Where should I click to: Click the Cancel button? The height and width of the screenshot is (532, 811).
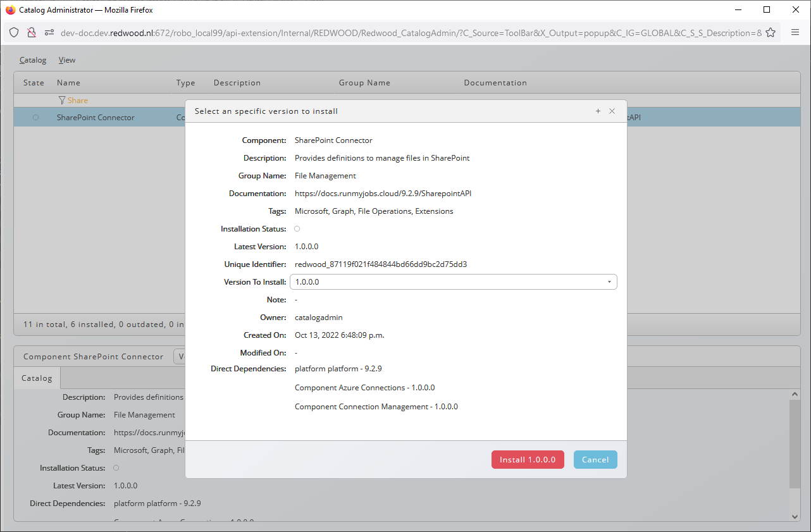(595, 460)
